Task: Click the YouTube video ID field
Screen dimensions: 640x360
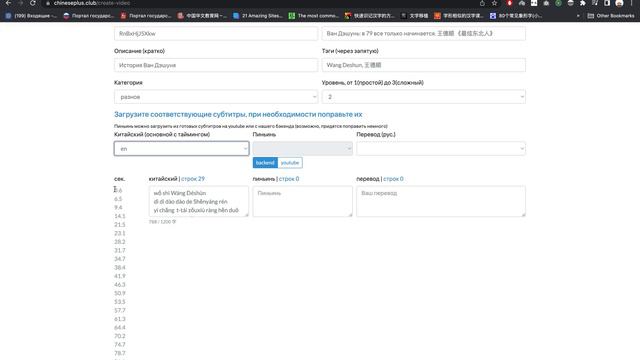Action: coord(216,33)
